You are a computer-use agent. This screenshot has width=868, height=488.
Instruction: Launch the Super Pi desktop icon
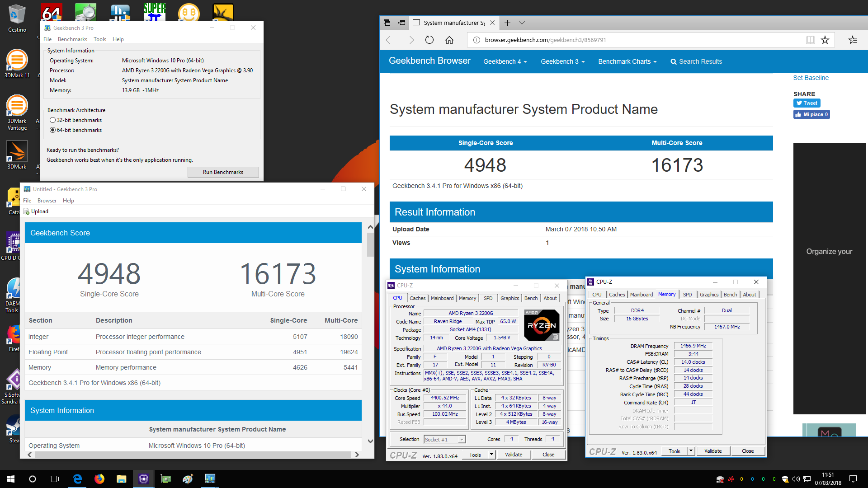point(154,12)
